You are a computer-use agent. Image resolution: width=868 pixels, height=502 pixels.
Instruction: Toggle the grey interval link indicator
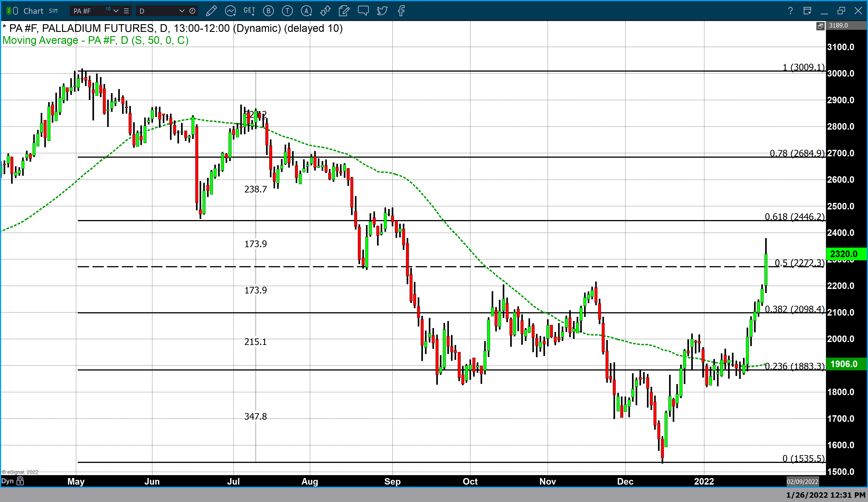(x=16, y=11)
